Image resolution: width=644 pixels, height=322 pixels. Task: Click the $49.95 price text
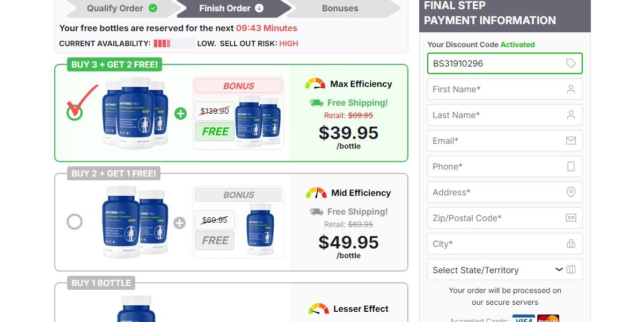coord(348,242)
